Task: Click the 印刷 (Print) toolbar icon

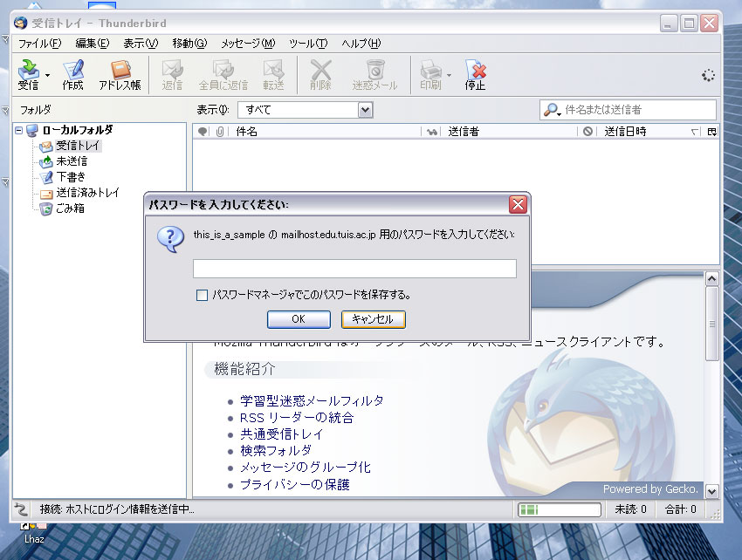Action: (x=430, y=74)
